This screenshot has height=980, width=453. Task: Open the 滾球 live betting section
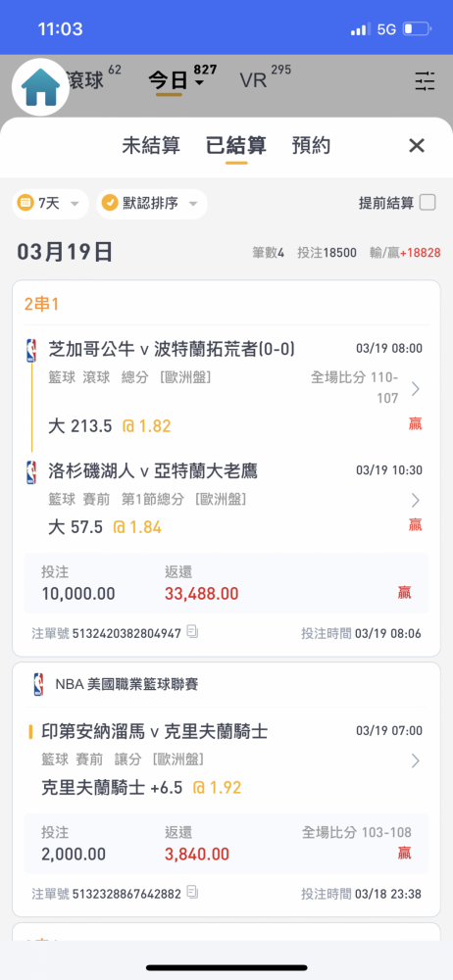[84, 80]
